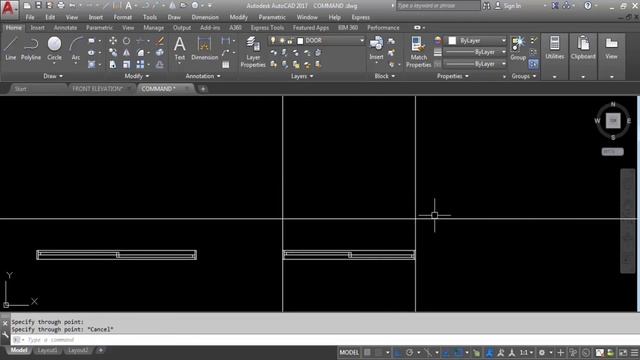
Task: Expand the Layers panel
Action: click(x=302, y=76)
